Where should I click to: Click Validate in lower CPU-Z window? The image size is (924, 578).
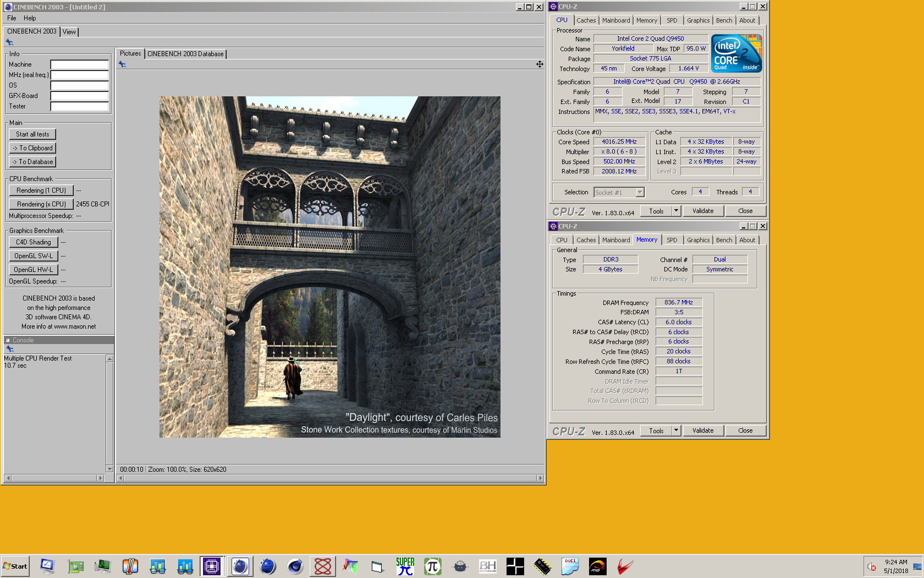pyautogui.click(x=703, y=430)
